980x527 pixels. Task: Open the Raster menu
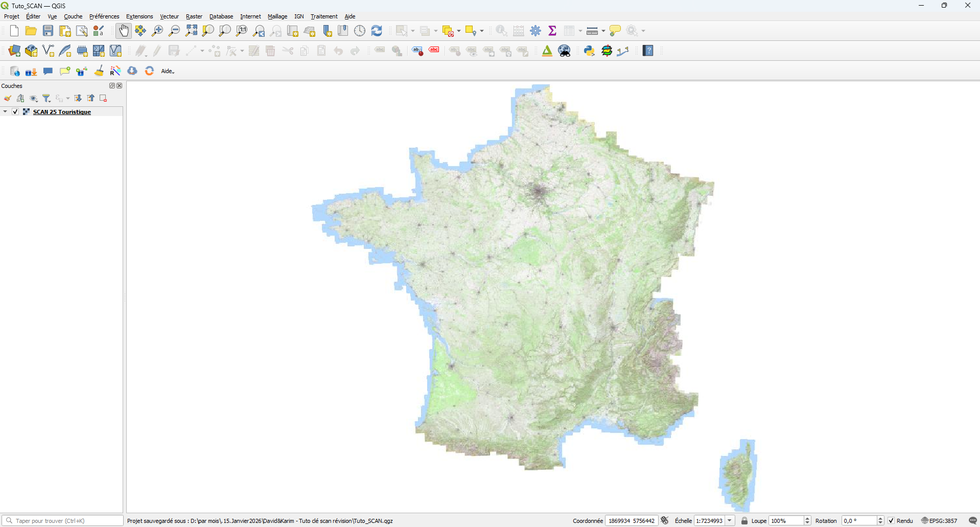194,16
